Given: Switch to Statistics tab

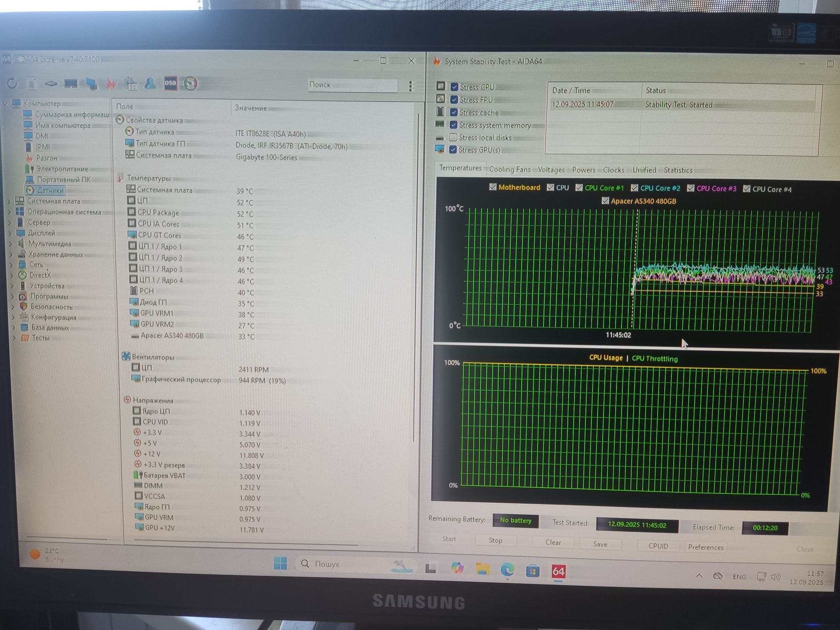Looking at the screenshot, I should coord(678,170).
